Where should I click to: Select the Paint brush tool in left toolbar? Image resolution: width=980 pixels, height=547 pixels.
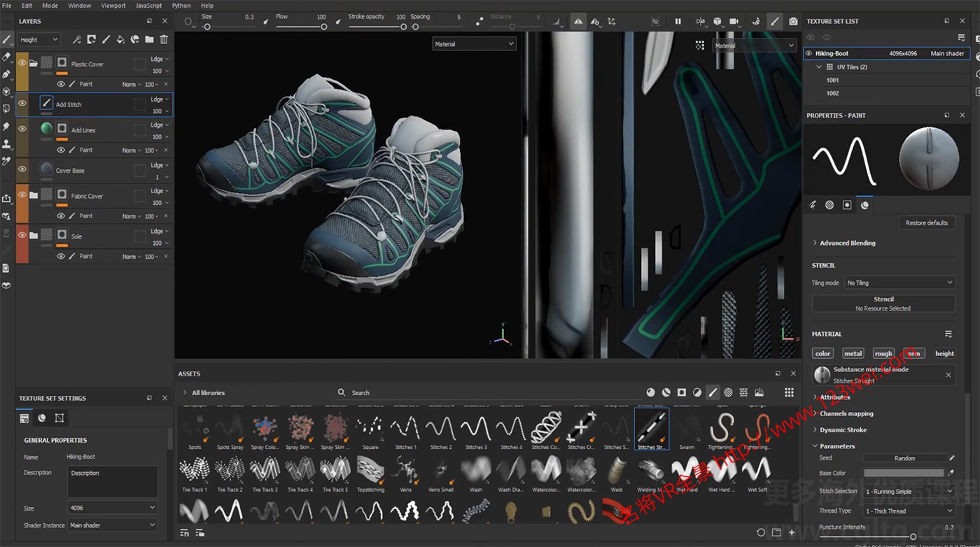click(7, 39)
